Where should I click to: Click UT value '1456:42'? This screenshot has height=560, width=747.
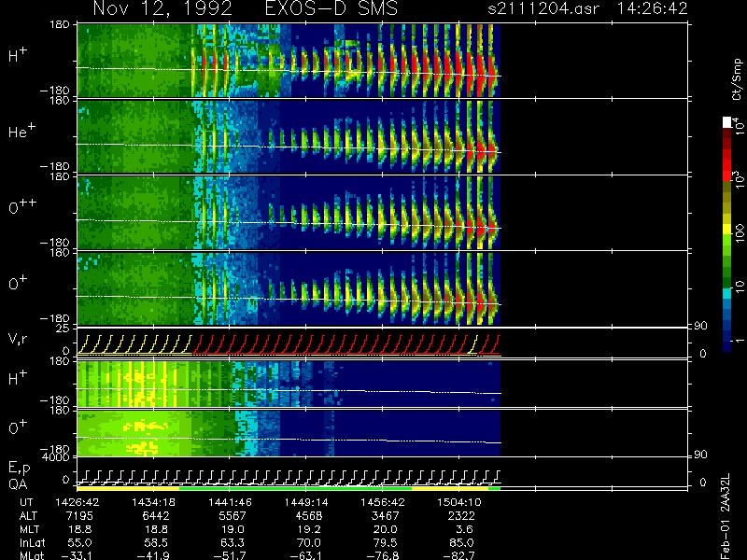(382, 502)
